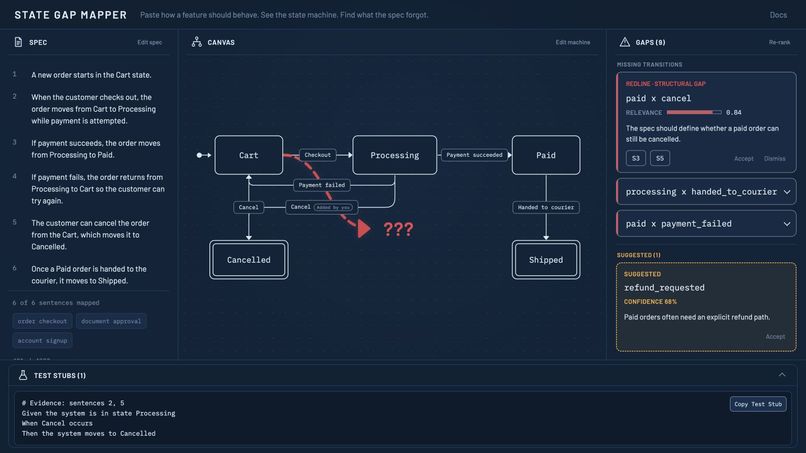Click Edit spec
The height and width of the screenshot is (453, 806).
tap(150, 42)
